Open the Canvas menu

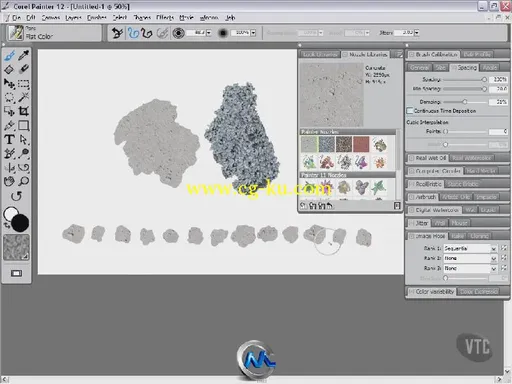click(51, 18)
